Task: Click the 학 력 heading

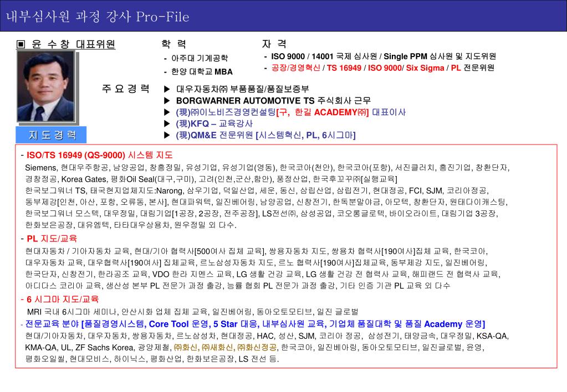Action: coord(174,44)
